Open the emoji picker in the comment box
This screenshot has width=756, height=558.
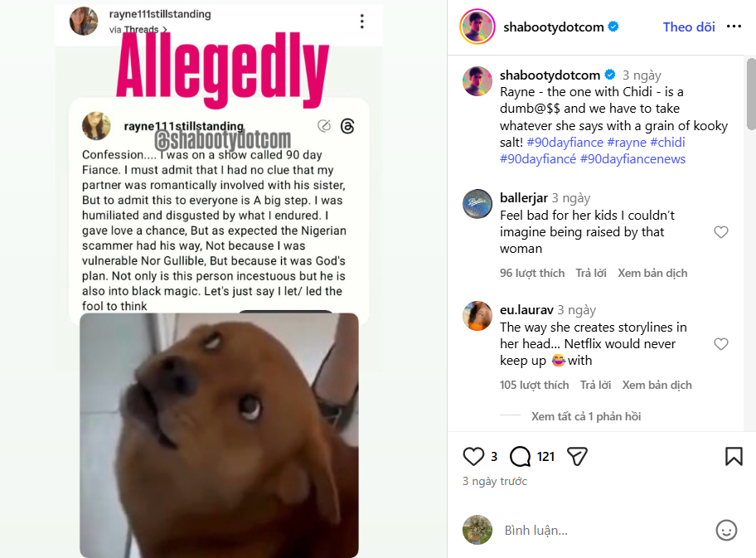tap(726, 530)
